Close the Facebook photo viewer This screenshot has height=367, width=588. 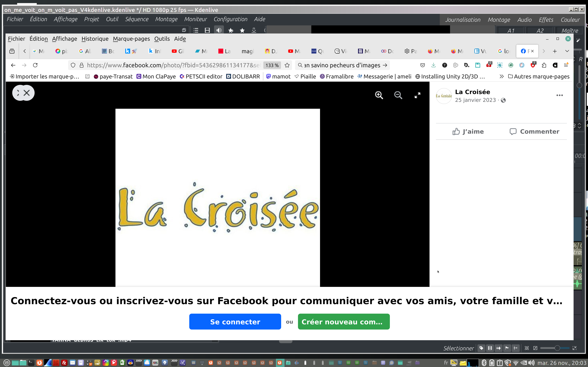click(x=27, y=93)
